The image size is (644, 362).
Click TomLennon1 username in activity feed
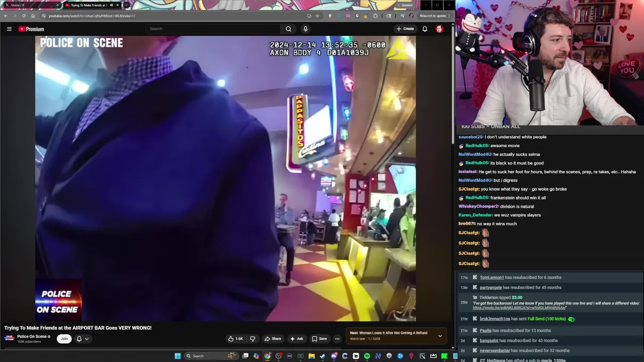(x=492, y=278)
